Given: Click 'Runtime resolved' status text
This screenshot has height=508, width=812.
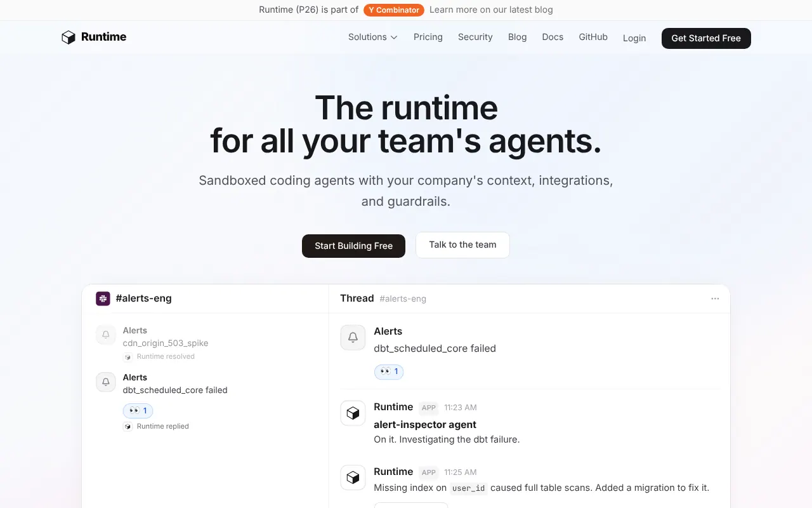Looking at the screenshot, I should [x=166, y=357].
